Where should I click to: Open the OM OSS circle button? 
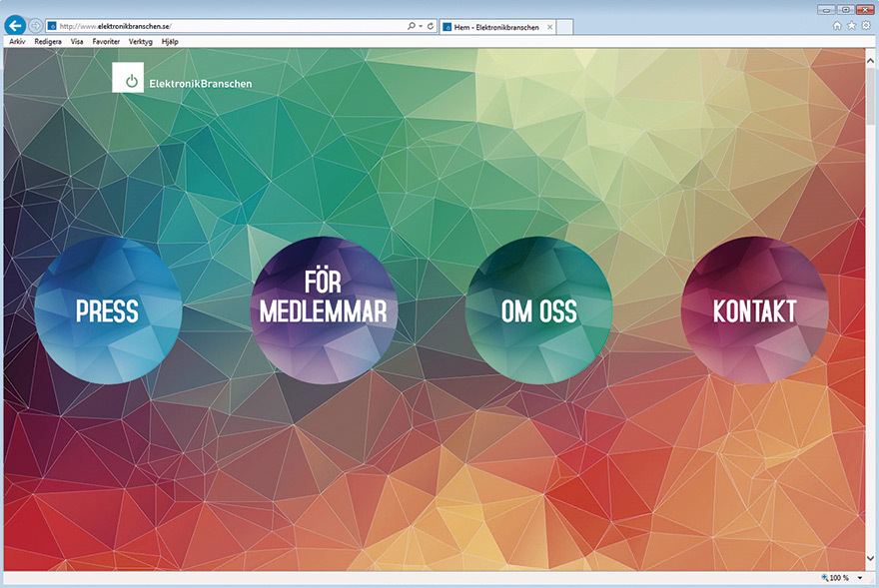pyautogui.click(x=538, y=310)
